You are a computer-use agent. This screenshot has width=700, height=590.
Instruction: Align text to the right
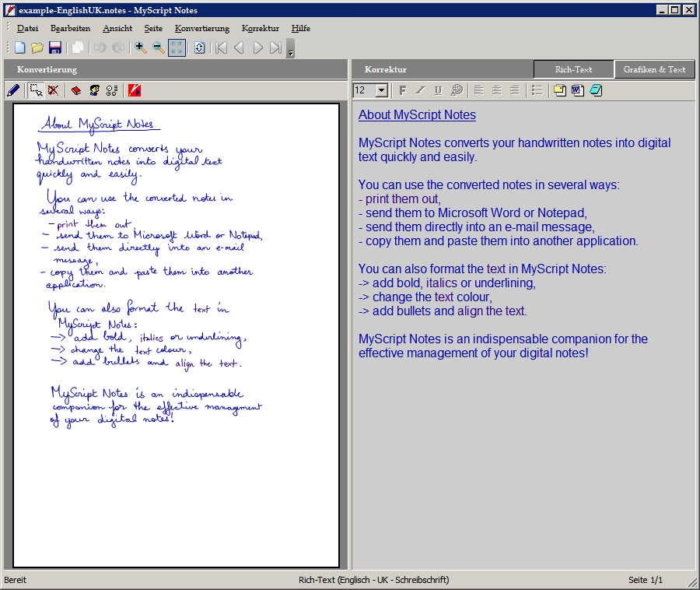click(x=515, y=90)
